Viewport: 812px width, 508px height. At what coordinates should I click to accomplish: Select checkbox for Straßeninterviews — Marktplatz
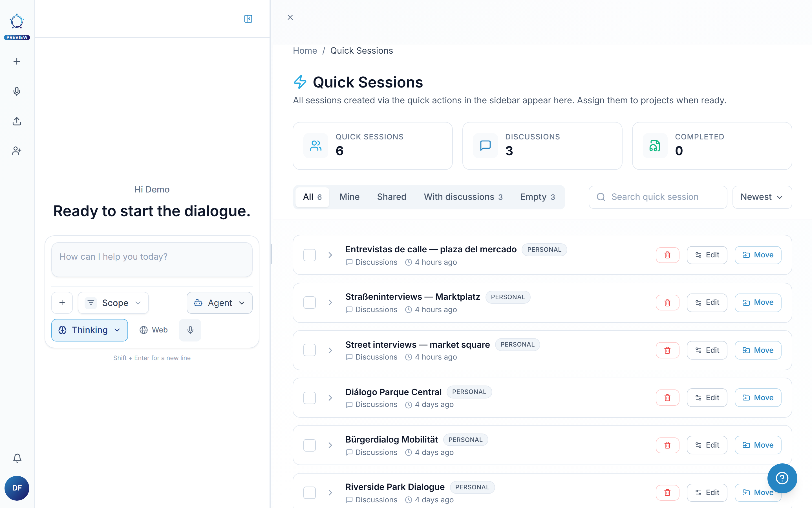click(x=309, y=303)
